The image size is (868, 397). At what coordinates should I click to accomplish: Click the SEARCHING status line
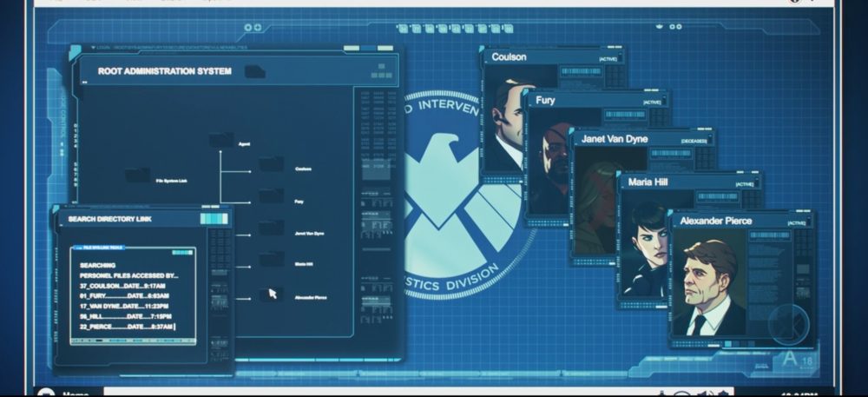click(x=97, y=265)
